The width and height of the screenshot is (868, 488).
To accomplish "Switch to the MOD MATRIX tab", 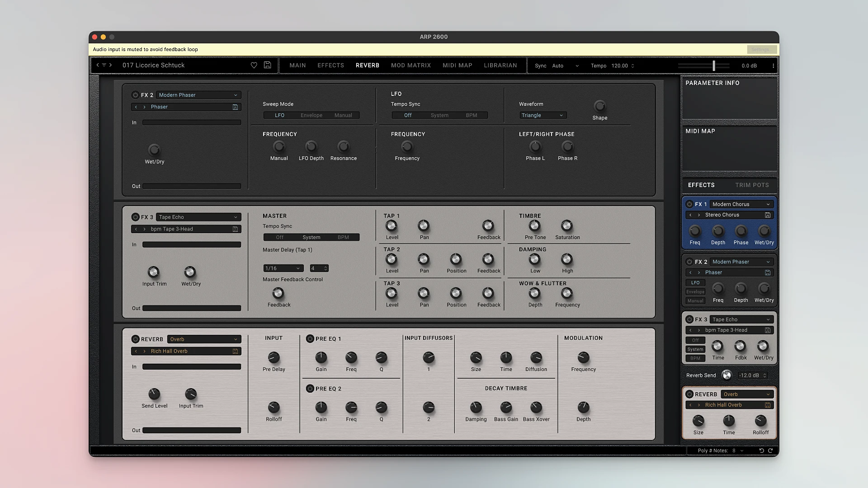I will [410, 66].
